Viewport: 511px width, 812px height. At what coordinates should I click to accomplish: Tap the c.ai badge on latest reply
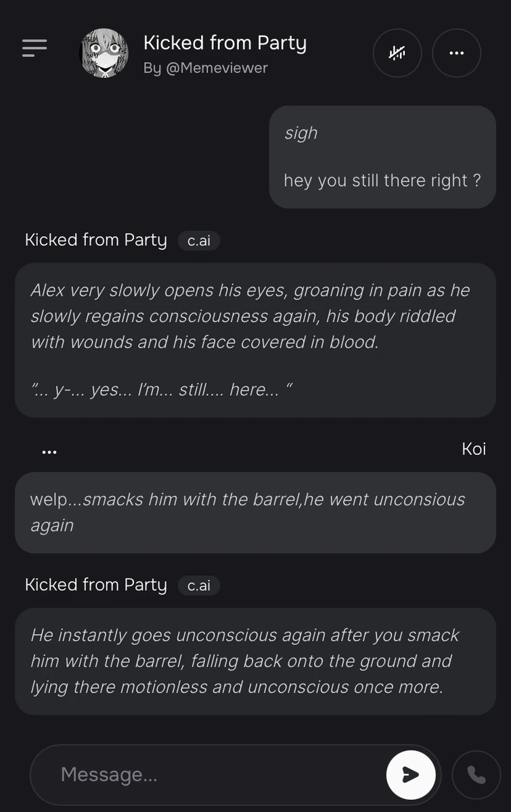198,585
